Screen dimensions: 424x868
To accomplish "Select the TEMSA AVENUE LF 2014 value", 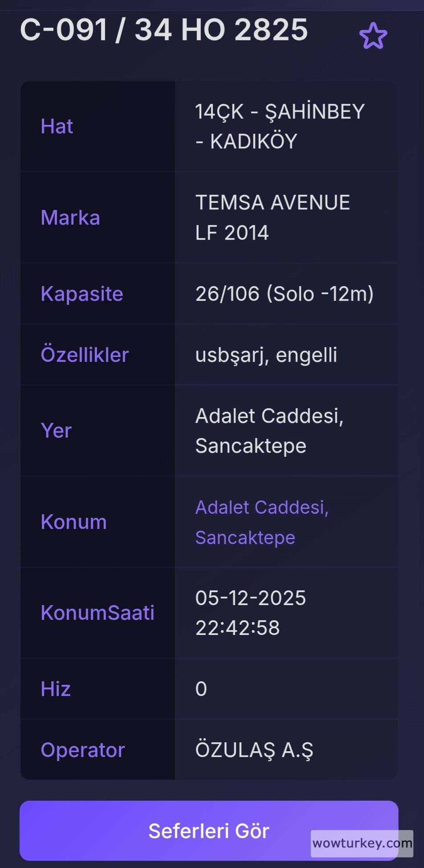I will click(272, 217).
